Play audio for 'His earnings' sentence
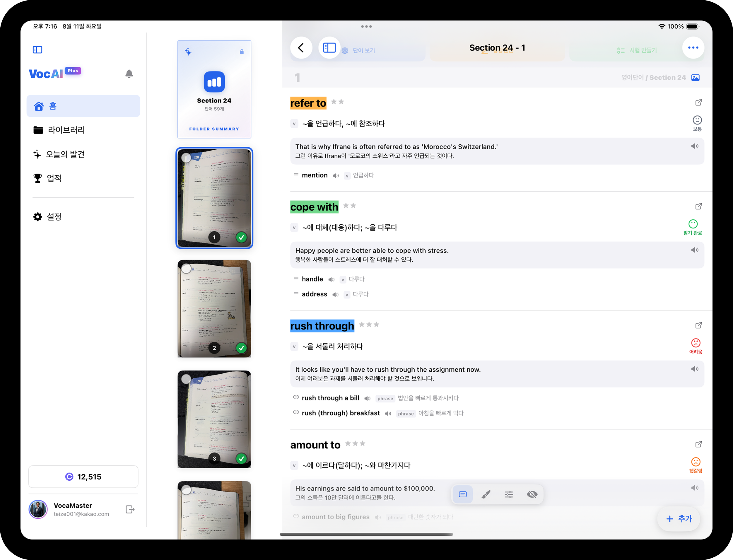This screenshot has width=733, height=560. tap(695, 488)
